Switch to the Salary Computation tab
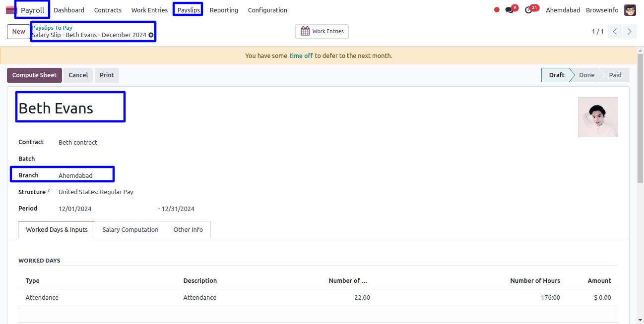The height and width of the screenshot is (324, 644). [130, 230]
